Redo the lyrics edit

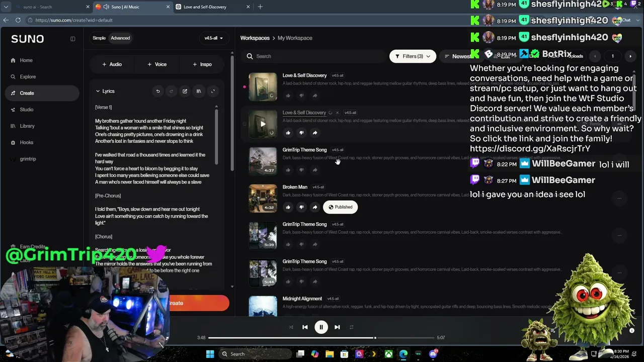(x=171, y=91)
